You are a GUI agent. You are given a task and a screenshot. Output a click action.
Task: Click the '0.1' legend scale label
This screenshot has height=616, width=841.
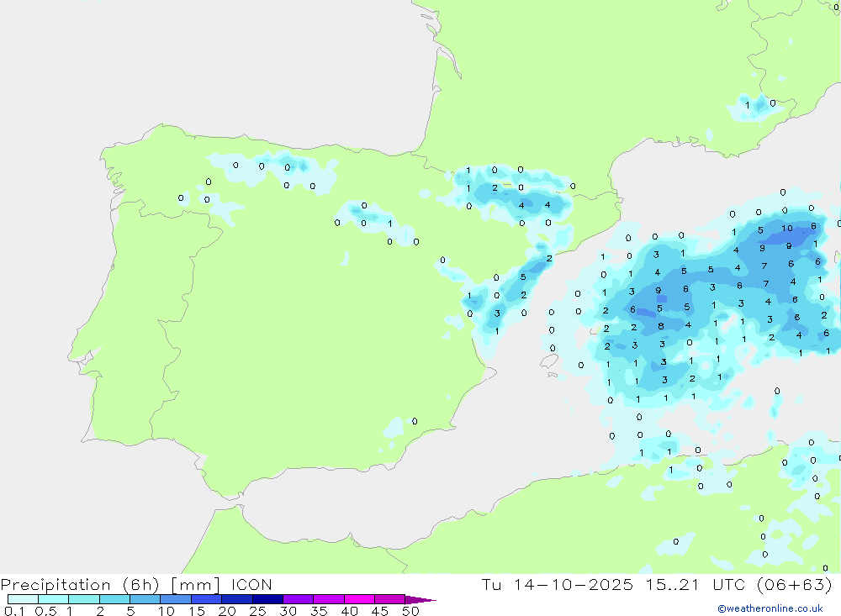14,611
